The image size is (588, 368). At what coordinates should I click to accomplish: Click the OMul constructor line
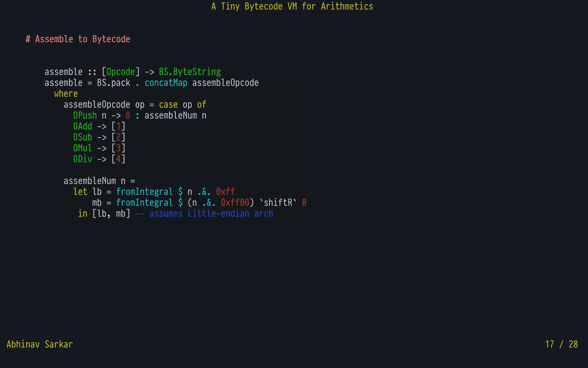click(83, 148)
